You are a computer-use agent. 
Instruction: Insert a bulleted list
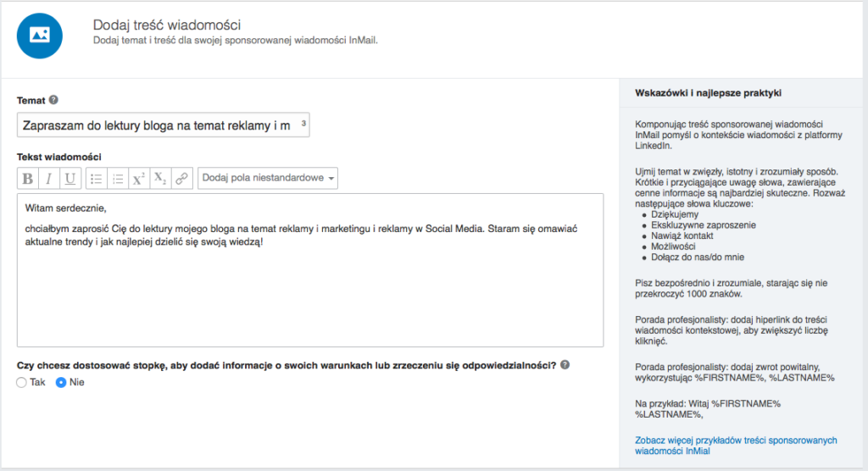(97, 179)
